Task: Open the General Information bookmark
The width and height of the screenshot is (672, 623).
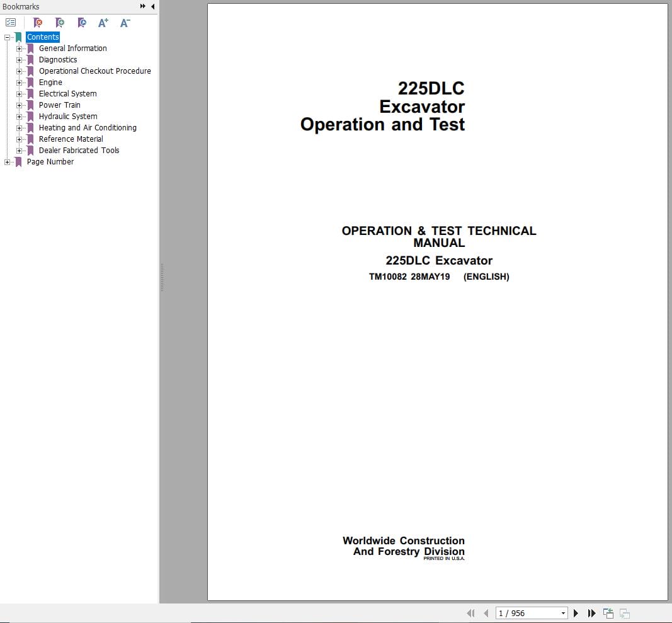Action: pyautogui.click(x=73, y=49)
